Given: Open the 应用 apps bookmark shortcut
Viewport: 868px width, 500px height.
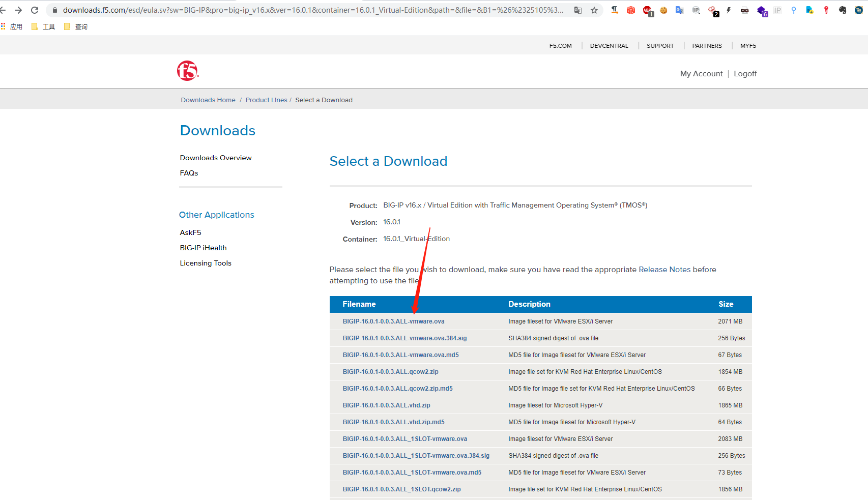Looking at the screenshot, I should tap(12, 26).
